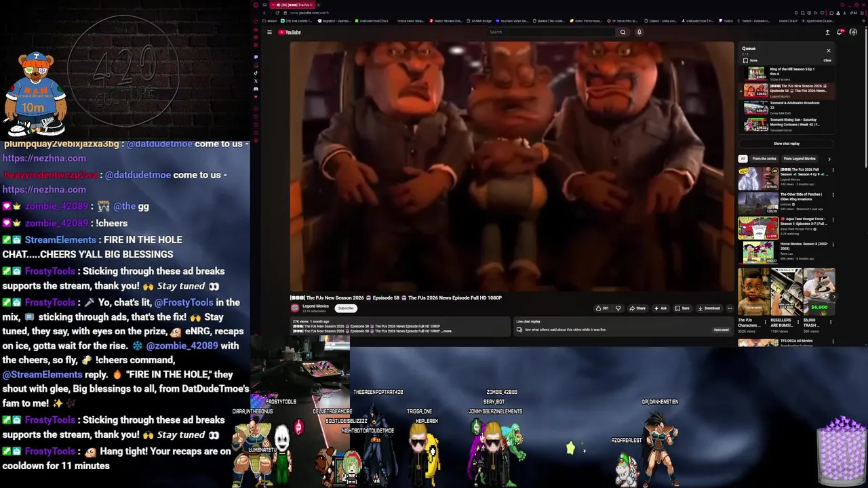Share the PJs video
Image resolution: width=868 pixels, height=488 pixels.
tap(637, 308)
